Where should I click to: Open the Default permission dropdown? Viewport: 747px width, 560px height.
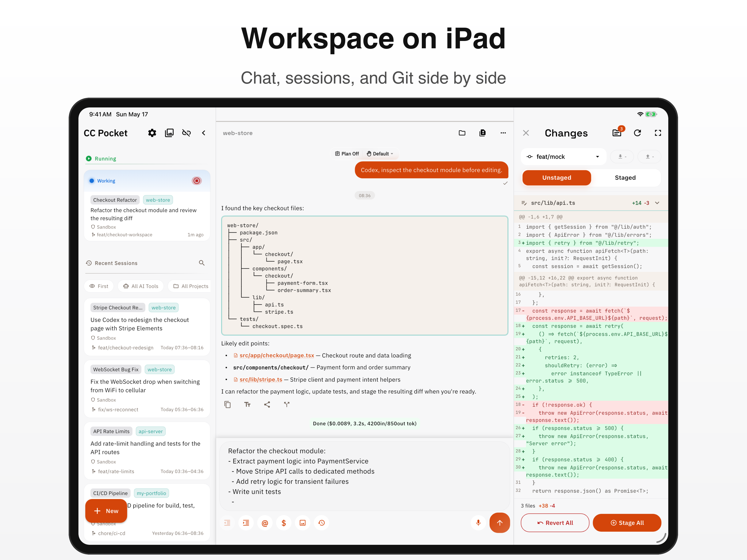click(x=380, y=154)
